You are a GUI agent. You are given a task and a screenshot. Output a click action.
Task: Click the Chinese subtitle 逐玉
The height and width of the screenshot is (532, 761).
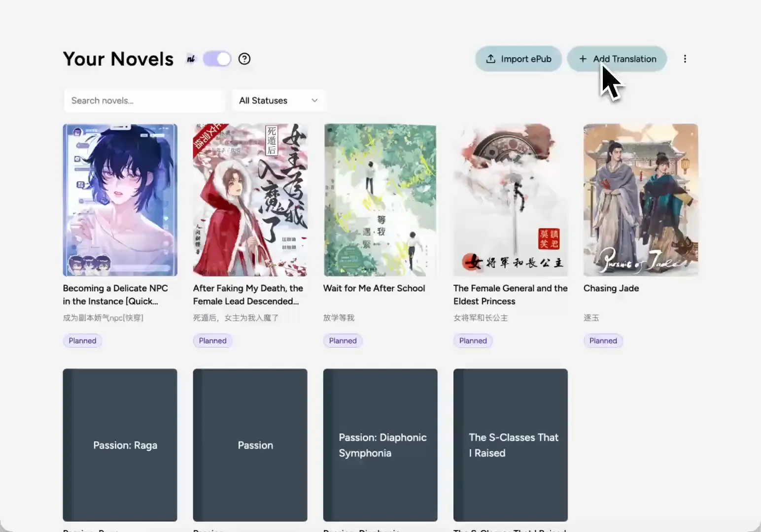point(591,318)
